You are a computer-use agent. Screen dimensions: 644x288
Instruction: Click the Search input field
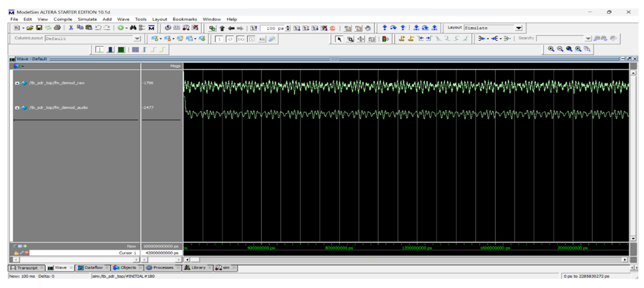pos(560,38)
